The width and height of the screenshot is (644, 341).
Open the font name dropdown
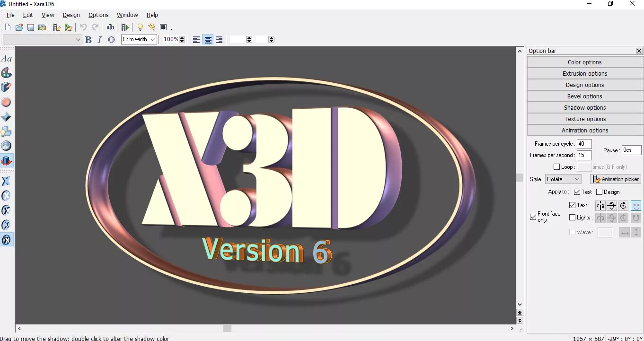(78, 40)
